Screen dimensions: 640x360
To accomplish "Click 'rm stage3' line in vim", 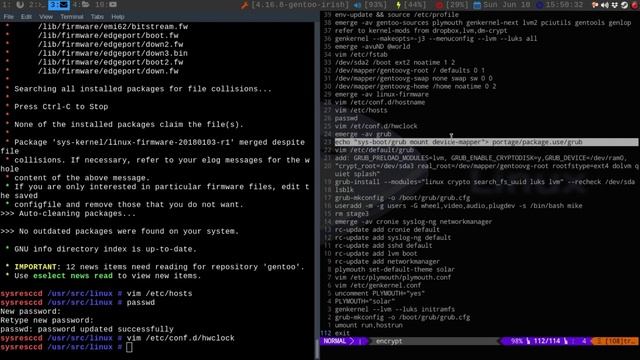I will coord(351,214).
